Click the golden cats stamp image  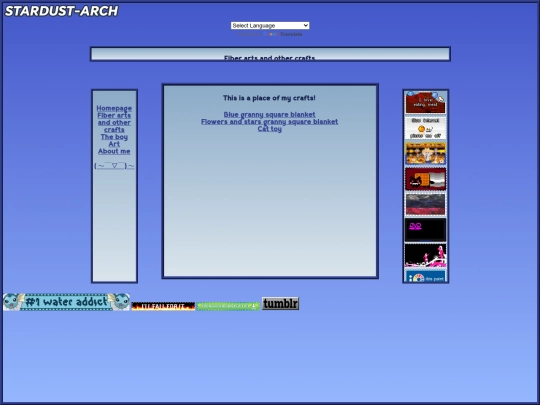(425, 154)
